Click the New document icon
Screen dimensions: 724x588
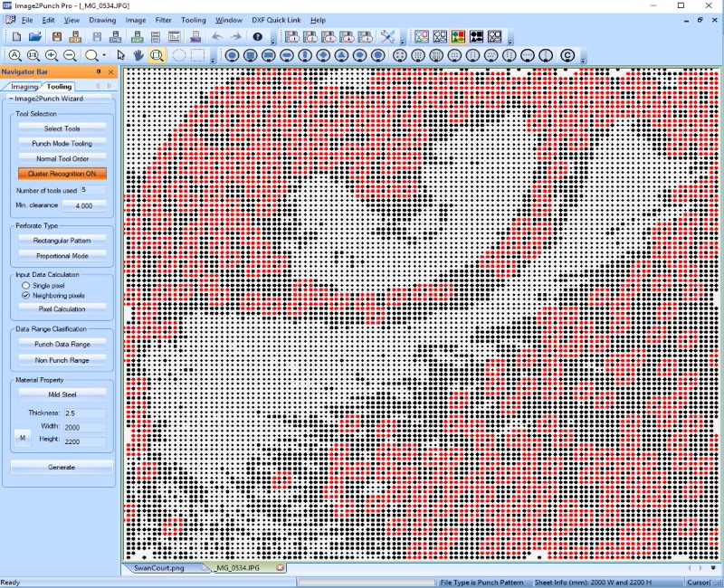click(x=16, y=37)
